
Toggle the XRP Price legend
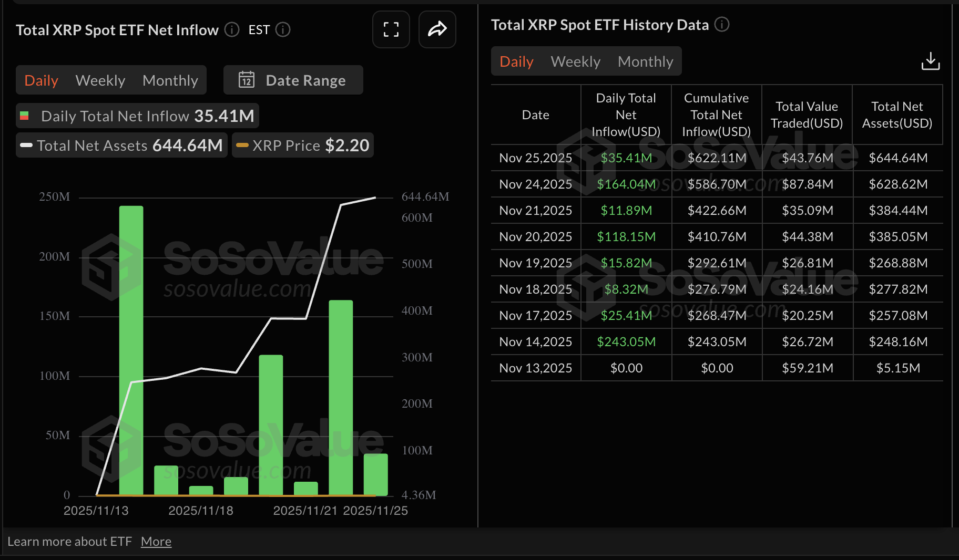click(302, 146)
